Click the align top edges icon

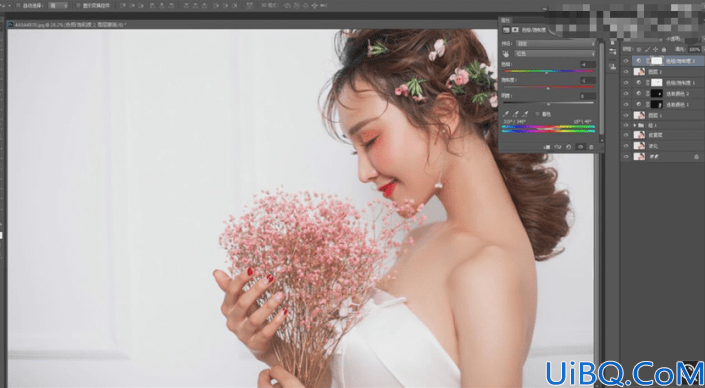point(123,5)
